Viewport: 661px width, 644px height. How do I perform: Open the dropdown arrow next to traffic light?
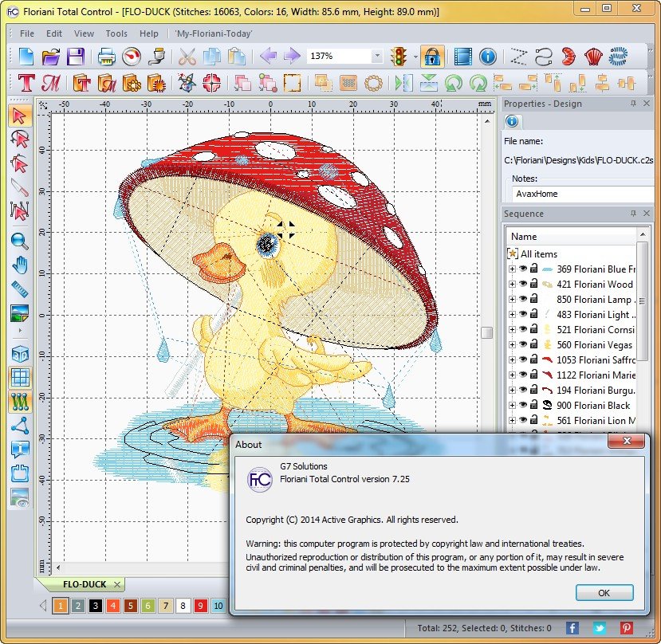[415, 57]
